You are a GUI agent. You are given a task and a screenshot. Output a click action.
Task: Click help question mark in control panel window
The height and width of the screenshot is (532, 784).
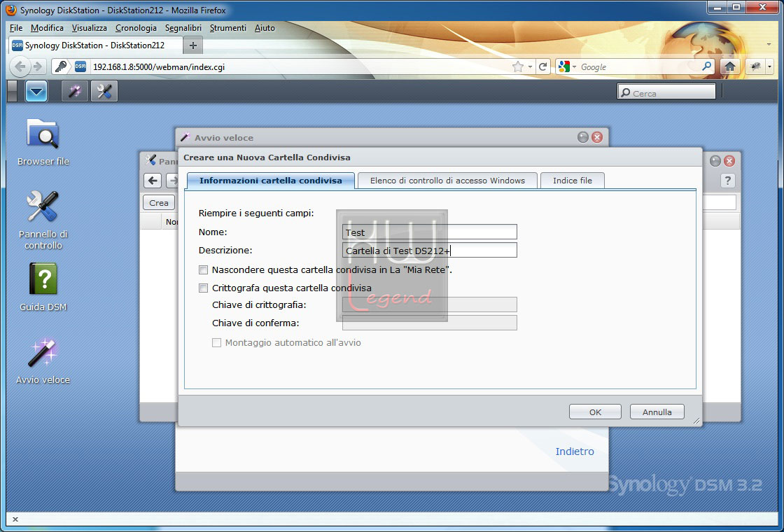[727, 181]
